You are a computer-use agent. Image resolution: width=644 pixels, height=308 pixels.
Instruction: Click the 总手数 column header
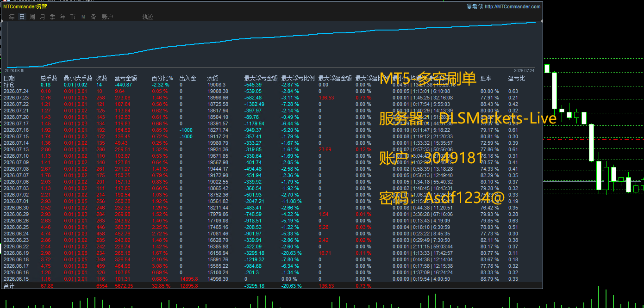(49, 78)
